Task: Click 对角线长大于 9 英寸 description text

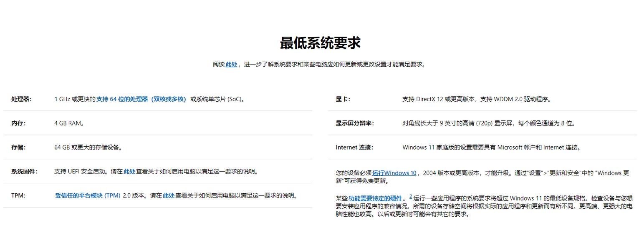Action: coord(489,123)
